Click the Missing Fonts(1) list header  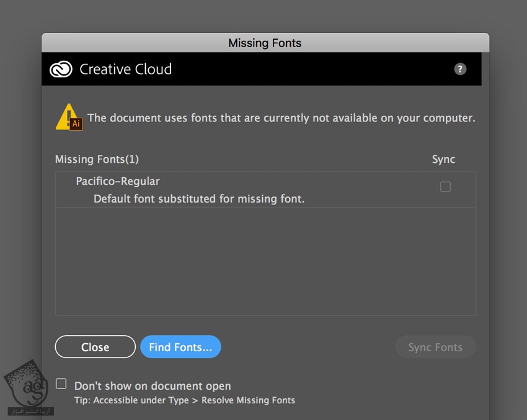[97, 159]
